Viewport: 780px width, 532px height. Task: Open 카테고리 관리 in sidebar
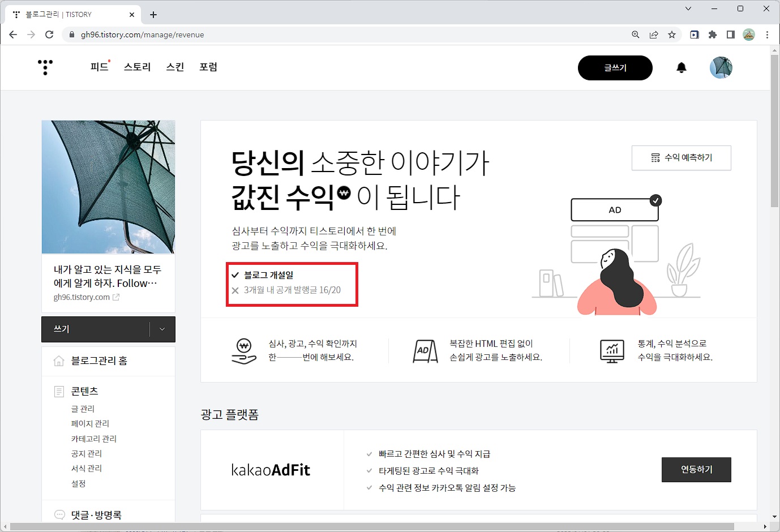94,439
